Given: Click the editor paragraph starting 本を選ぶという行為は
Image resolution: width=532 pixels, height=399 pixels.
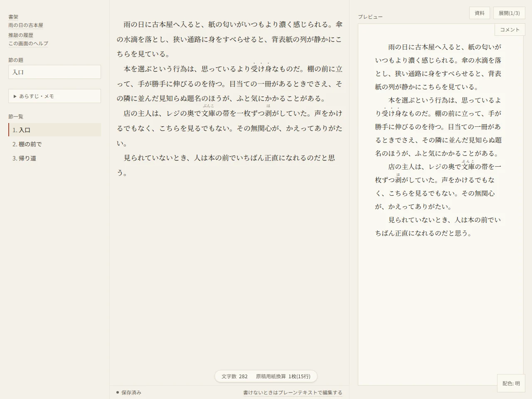Looking at the screenshot, I should (229, 84).
